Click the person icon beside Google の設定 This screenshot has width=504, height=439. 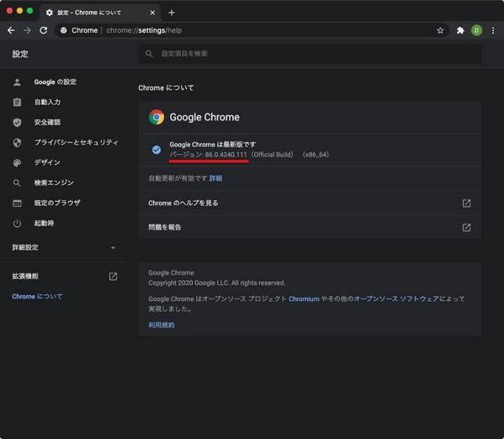click(17, 82)
